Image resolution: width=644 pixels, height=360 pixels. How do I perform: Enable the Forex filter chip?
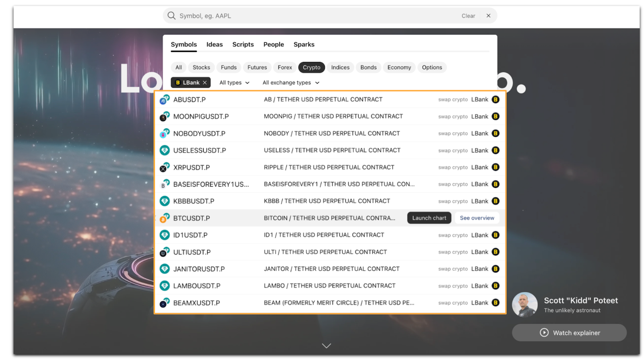point(285,68)
